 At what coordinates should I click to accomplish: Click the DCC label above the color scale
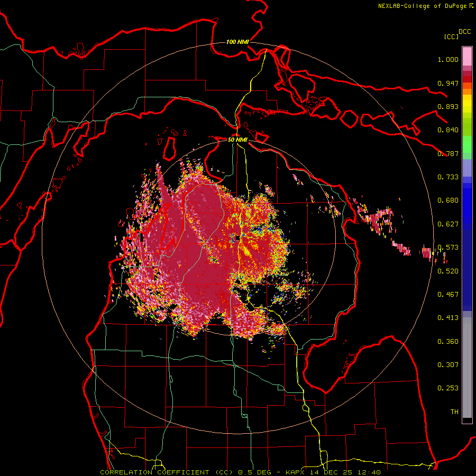pyautogui.click(x=464, y=32)
